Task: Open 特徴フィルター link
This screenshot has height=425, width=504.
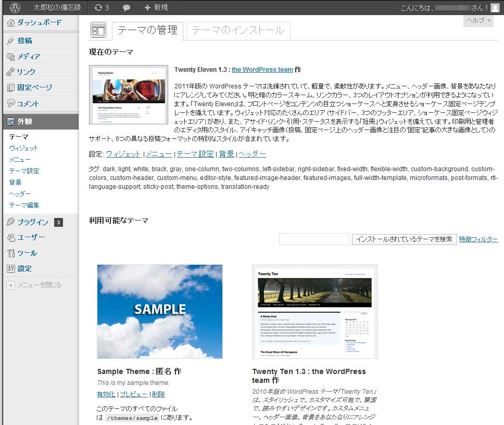Action: tap(478, 239)
